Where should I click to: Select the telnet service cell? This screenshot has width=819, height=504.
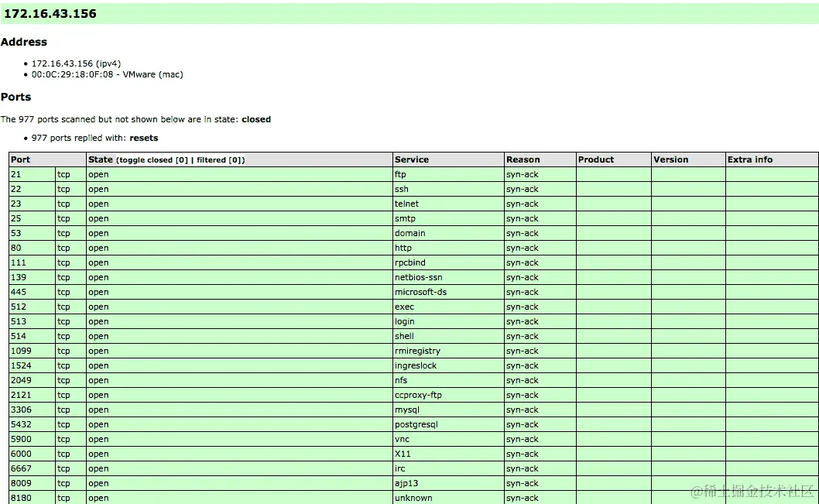pos(447,204)
